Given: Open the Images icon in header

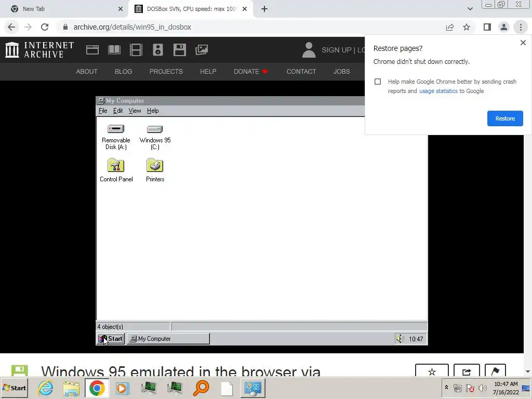Looking at the screenshot, I should coord(202,50).
